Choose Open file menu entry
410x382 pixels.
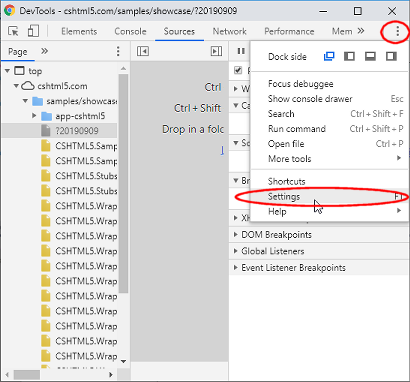286,144
